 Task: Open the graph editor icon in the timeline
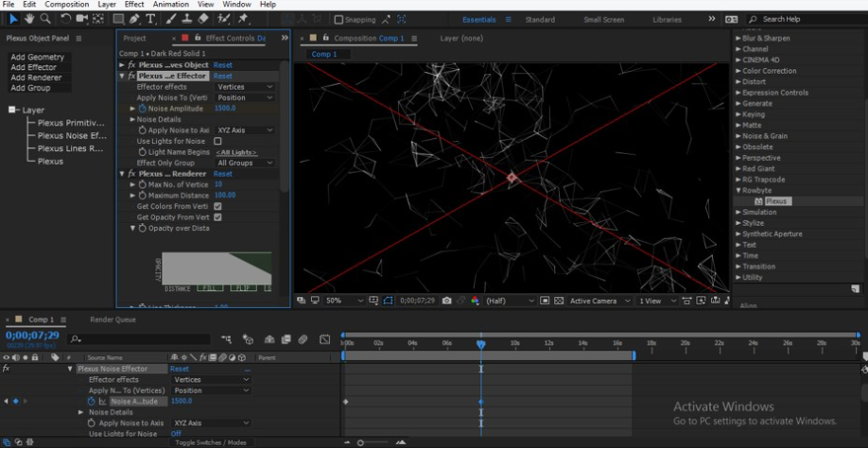pyautogui.click(x=324, y=339)
